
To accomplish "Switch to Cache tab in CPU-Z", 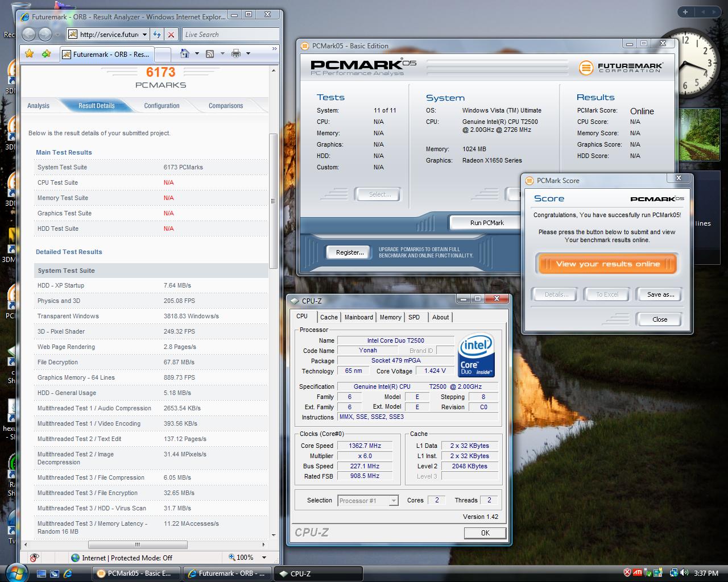I will pyautogui.click(x=329, y=317).
